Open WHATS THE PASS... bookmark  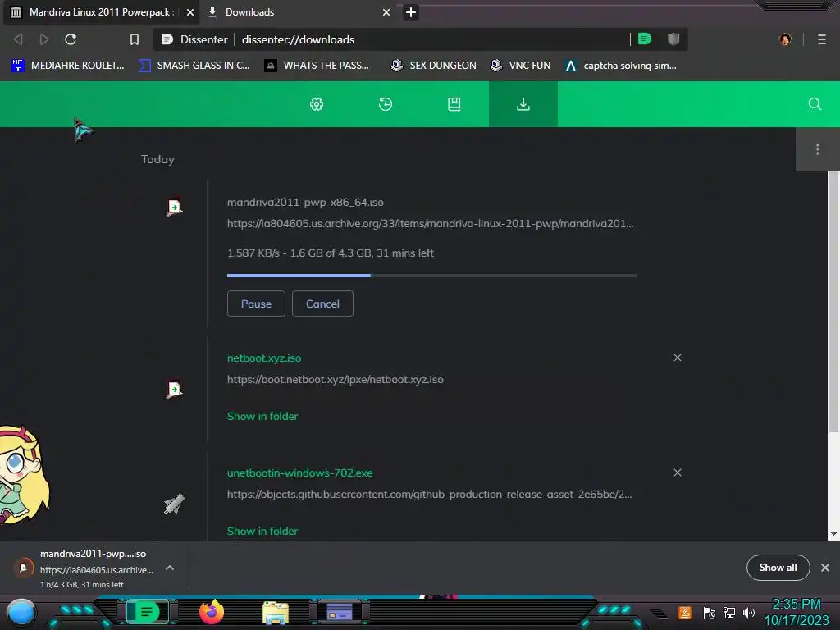point(317,66)
